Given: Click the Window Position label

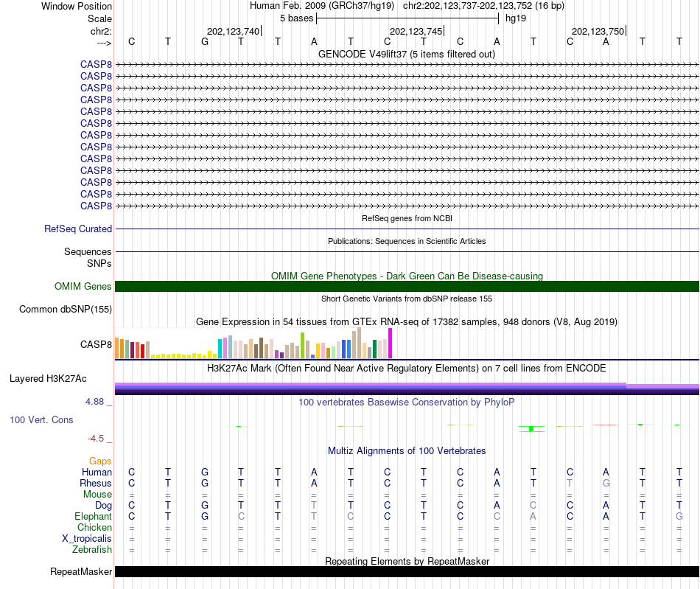Looking at the screenshot, I should (77, 6).
